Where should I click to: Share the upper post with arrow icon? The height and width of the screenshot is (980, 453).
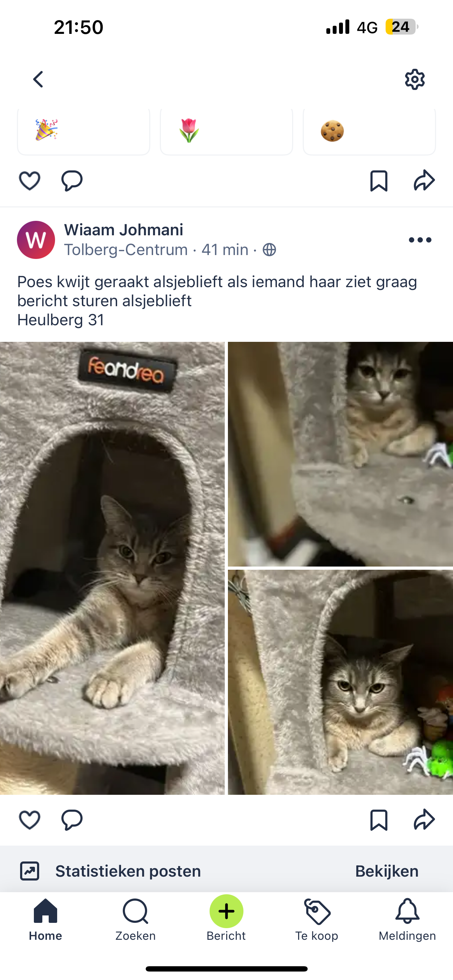(424, 180)
